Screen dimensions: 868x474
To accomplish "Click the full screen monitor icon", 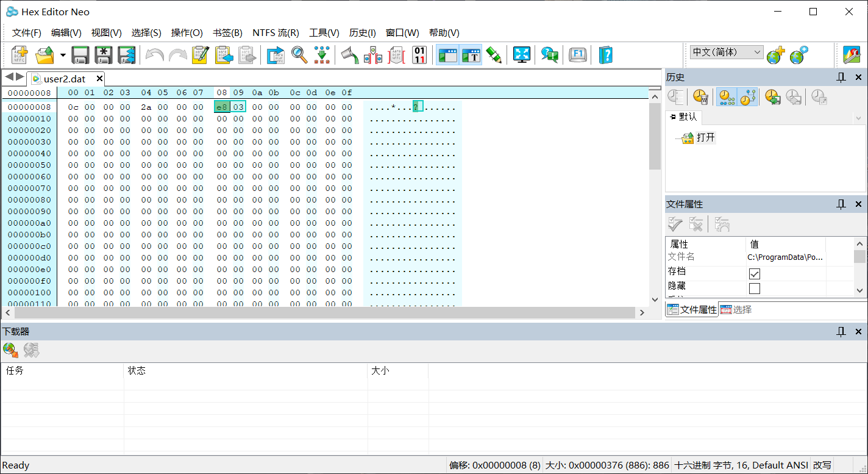I will tap(522, 55).
